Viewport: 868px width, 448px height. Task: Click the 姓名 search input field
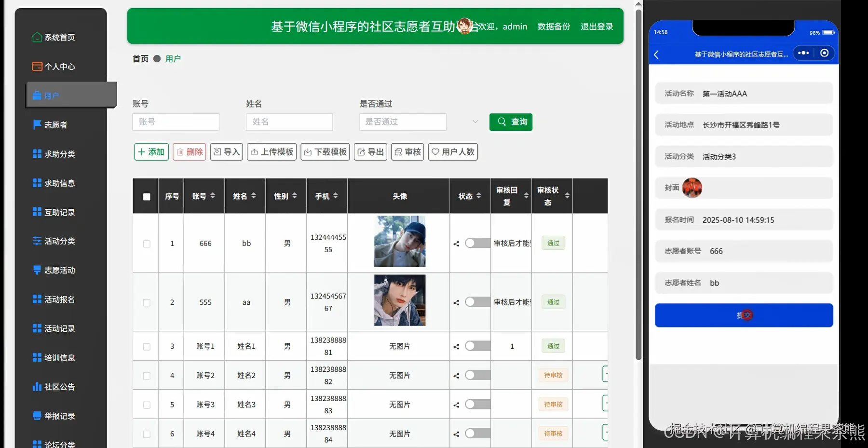pos(289,122)
